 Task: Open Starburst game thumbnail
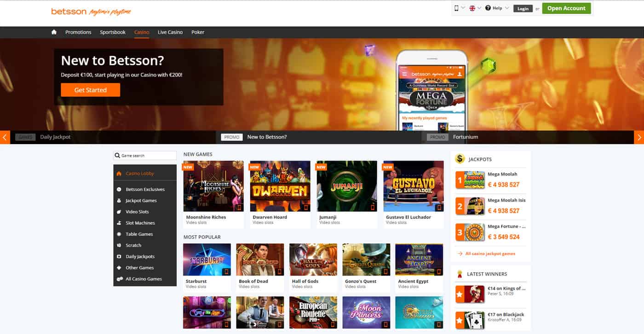[x=207, y=260]
